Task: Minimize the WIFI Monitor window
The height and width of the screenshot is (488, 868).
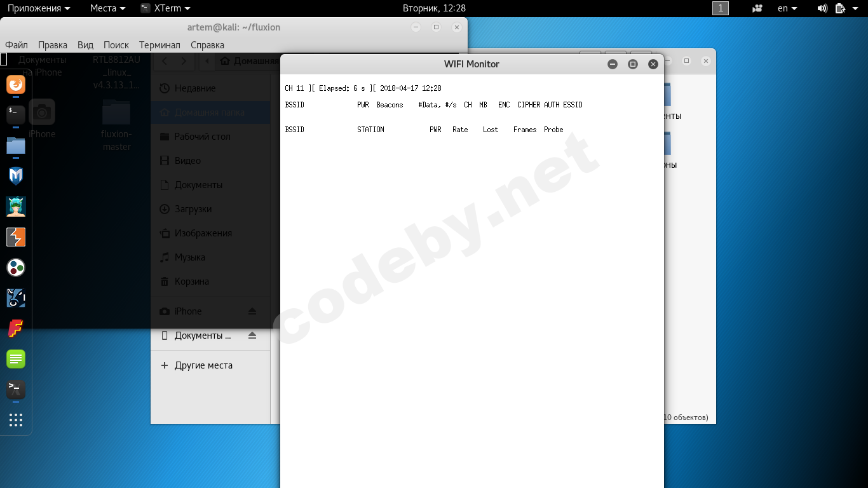Action: (613, 64)
